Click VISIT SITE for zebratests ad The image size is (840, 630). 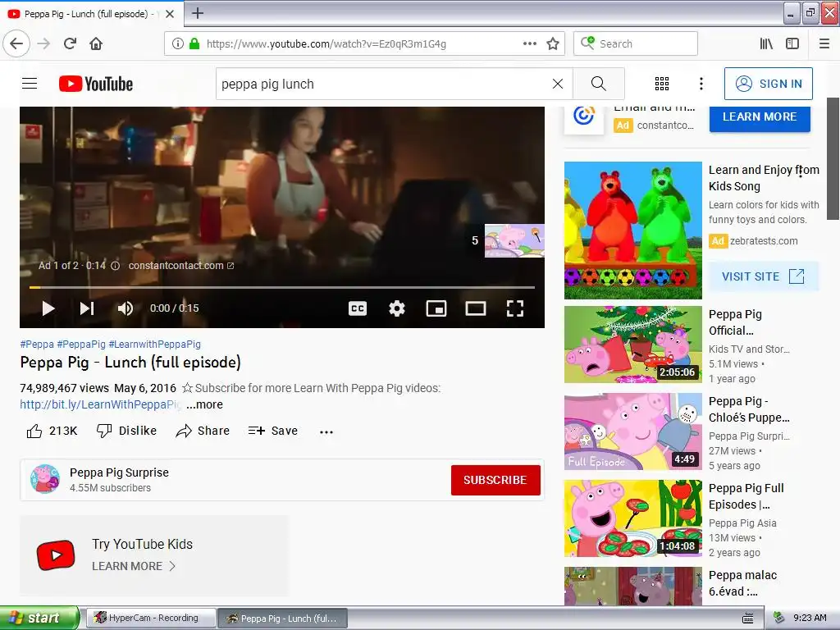[x=762, y=276]
